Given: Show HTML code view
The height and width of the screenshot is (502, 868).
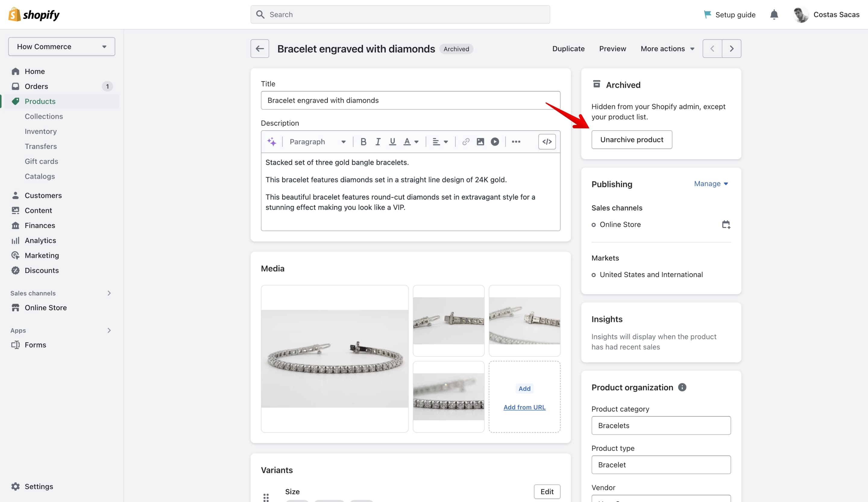Looking at the screenshot, I should click(547, 142).
